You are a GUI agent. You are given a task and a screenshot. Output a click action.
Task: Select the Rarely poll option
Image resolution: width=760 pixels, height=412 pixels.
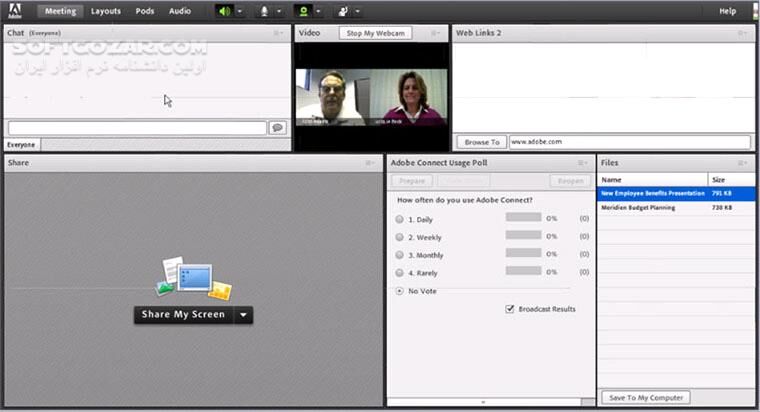(x=399, y=273)
